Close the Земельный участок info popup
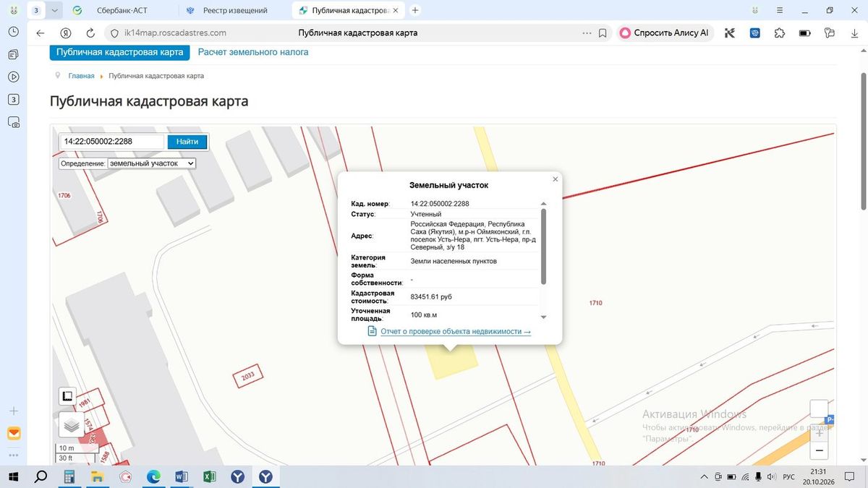The image size is (868, 488). click(x=555, y=179)
